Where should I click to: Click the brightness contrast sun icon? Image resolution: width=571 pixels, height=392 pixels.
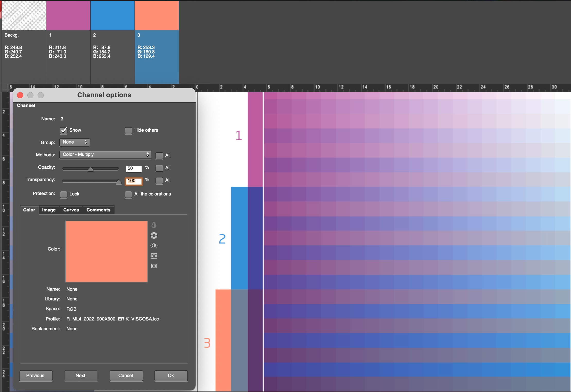[x=154, y=245]
